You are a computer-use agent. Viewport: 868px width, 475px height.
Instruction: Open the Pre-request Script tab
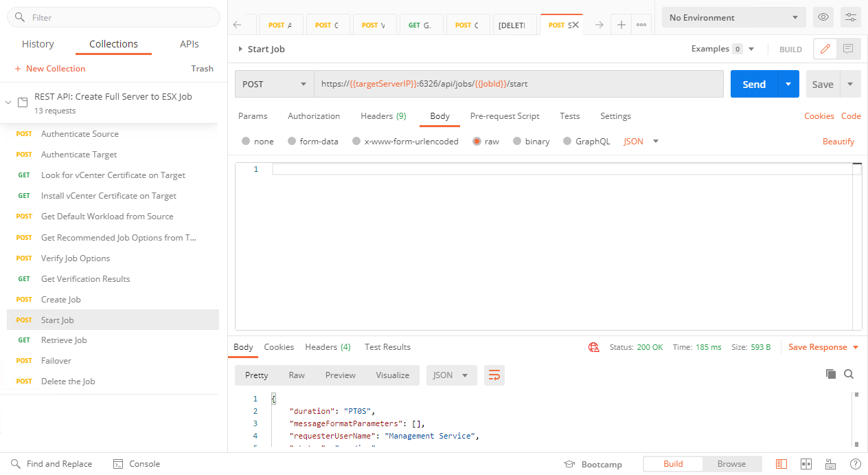(x=505, y=116)
